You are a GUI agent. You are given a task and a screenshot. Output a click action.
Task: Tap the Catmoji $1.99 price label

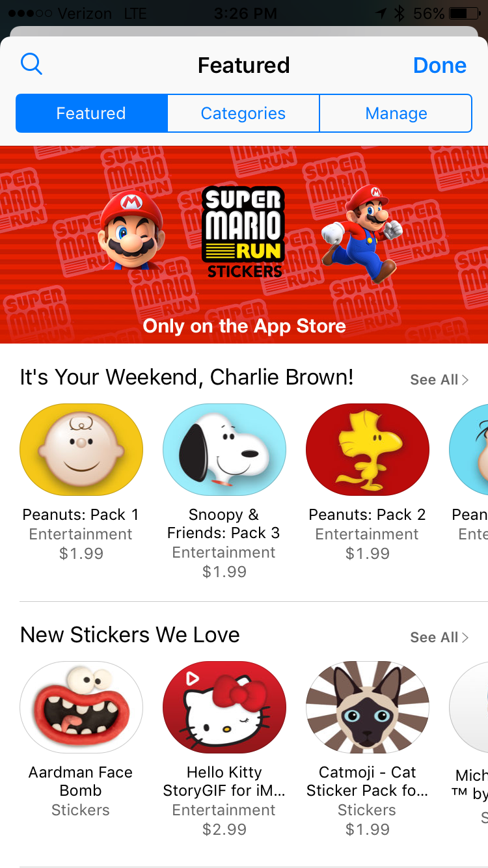(x=368, y=830)
